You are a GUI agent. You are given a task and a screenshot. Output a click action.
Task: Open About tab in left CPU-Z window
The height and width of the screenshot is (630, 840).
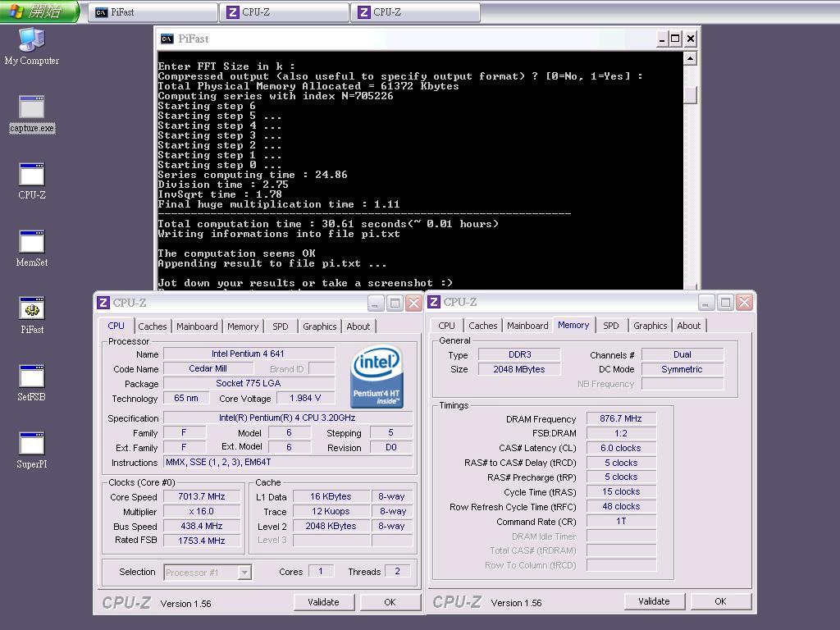click(358, 326)
